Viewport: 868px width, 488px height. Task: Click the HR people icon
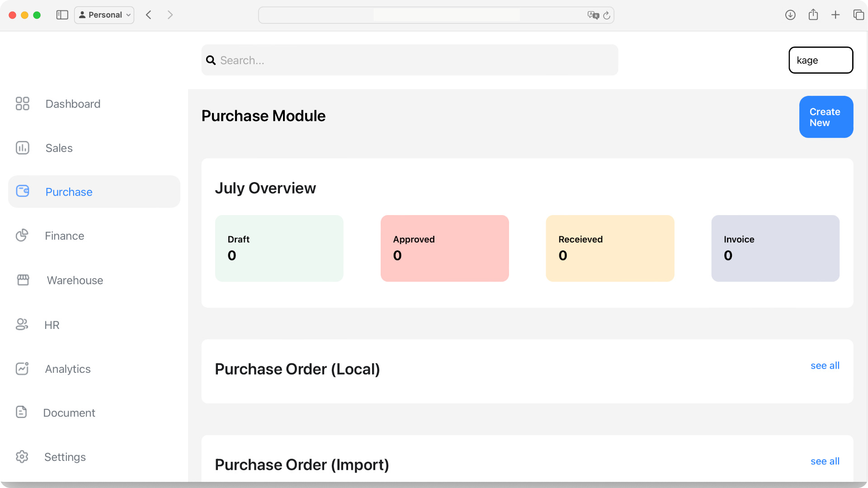pyautogui.click(x=22, y=324)
